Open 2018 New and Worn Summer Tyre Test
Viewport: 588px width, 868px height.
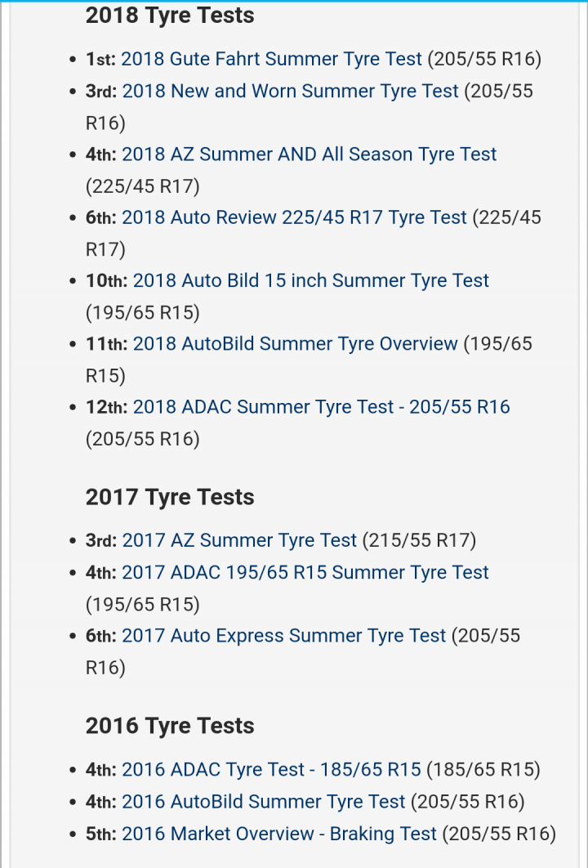tap(291, 91)
